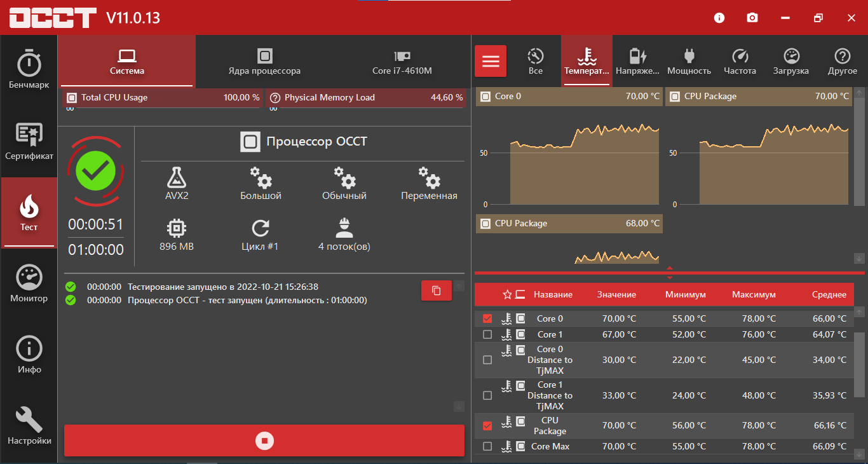The image size is (868, 464).
Task: Open the red hamburger menu
Action: pos(491,61)
